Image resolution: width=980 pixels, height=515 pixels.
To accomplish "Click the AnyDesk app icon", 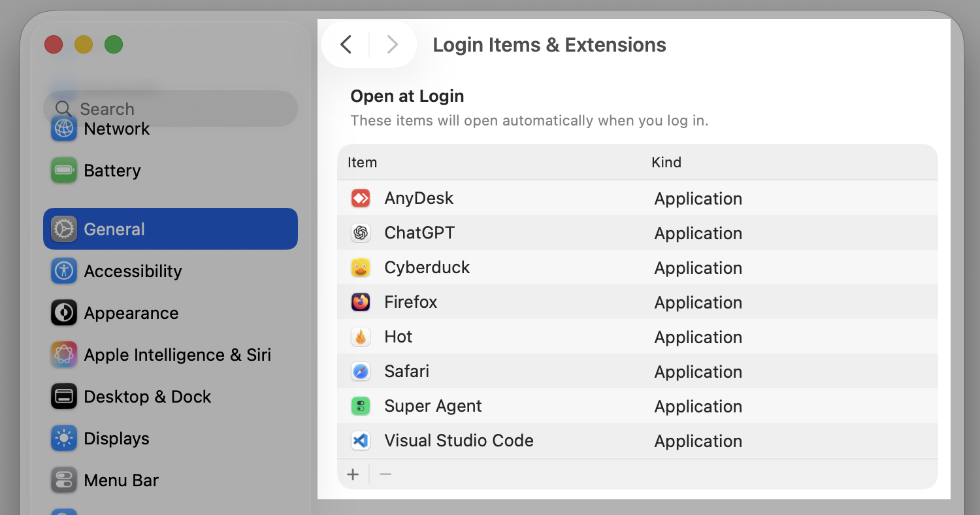I will click(x=361, y=198).
